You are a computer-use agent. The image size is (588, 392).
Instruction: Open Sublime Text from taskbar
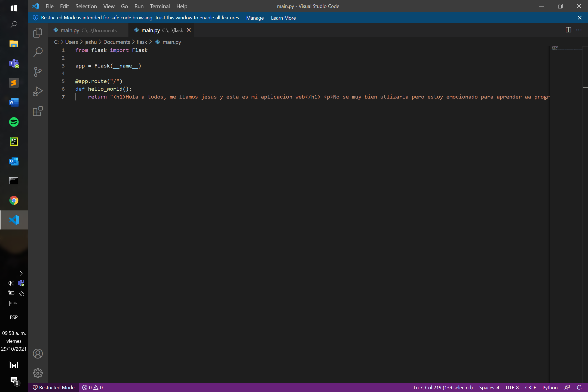[x=14, y=83]
